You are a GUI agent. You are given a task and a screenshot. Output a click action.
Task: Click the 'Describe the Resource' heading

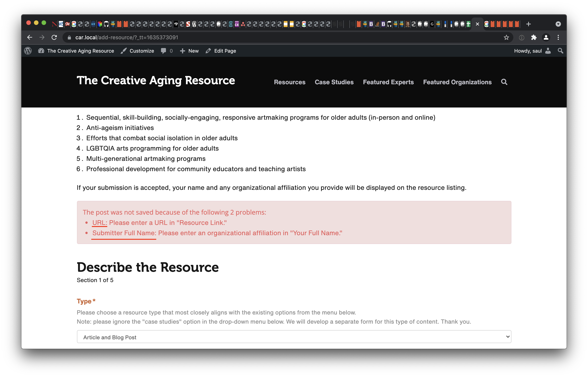point(147,267)
